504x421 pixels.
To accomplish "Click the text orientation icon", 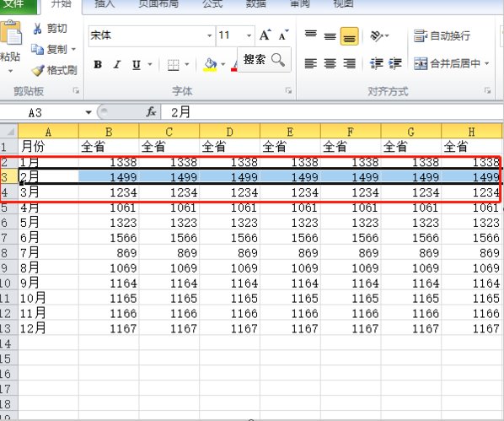I will [377, 35].
